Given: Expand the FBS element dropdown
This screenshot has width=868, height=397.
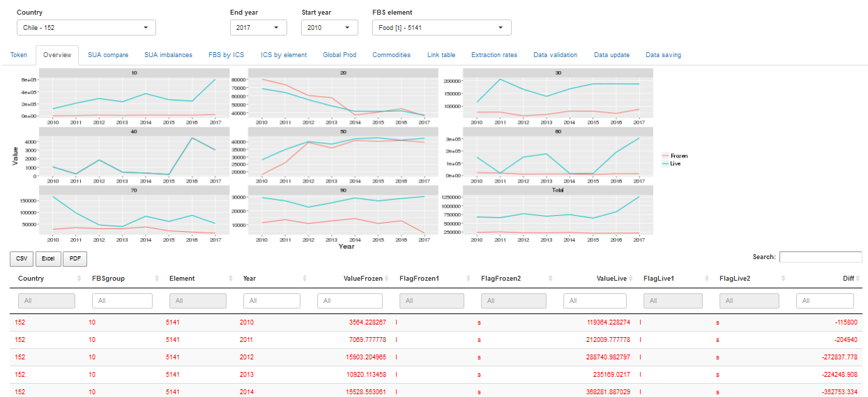Looking at the screenshot, I should pos(441,28).
